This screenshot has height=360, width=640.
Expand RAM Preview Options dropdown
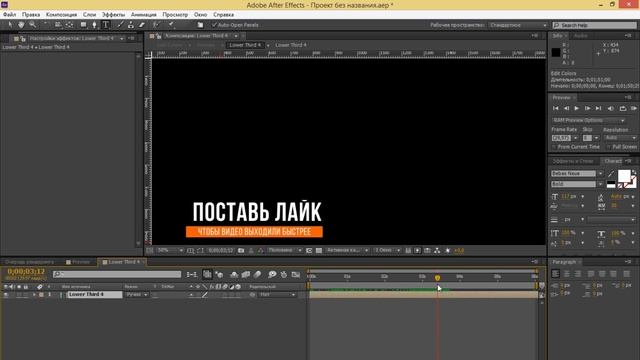(x=589, y=120)
